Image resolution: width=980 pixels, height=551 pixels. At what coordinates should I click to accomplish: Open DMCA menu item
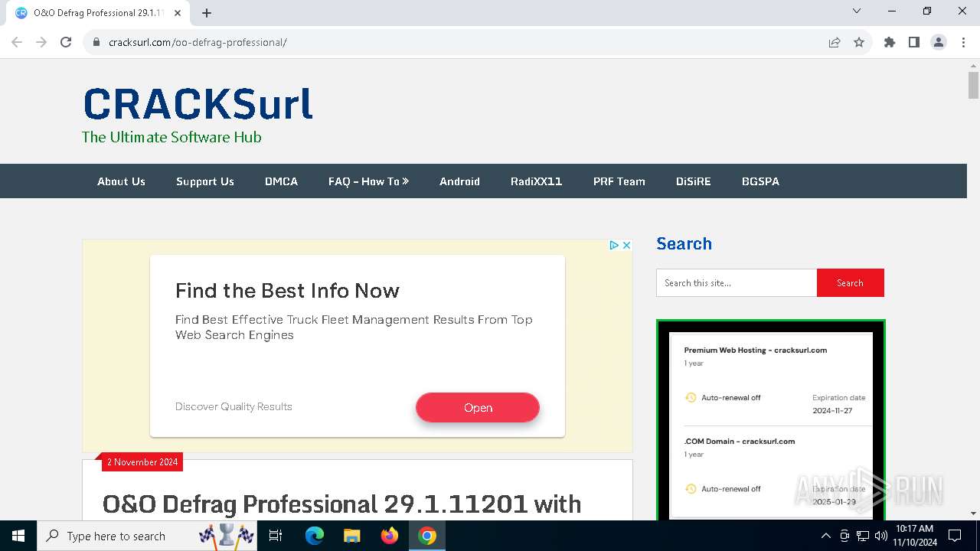281,181
